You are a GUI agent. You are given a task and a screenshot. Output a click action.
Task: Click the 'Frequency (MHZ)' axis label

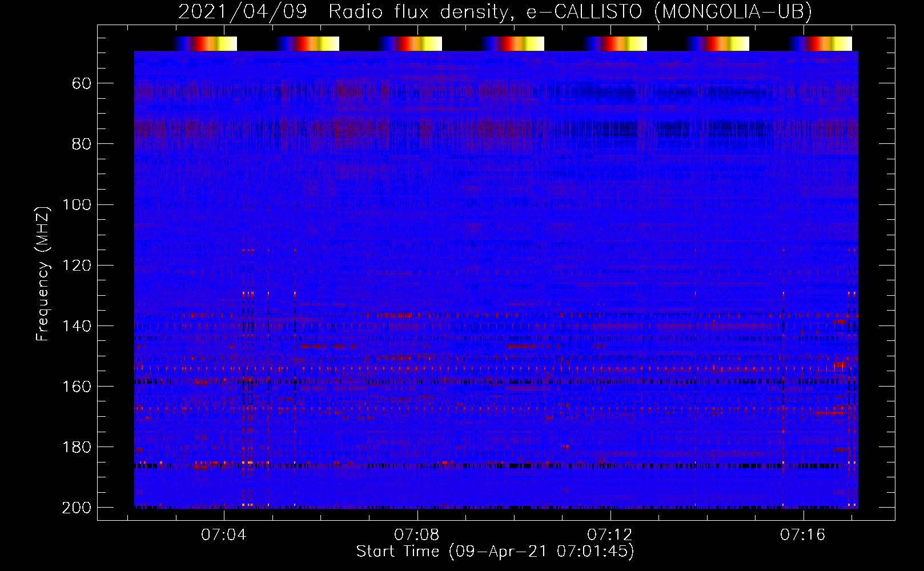[43, 274]
